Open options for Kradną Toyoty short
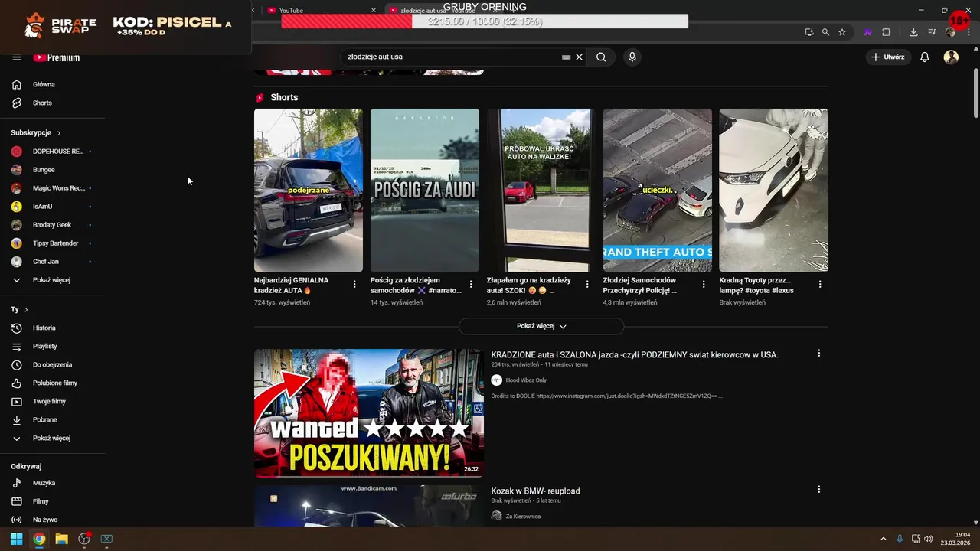Screen dimensions: 980x551 pos(820,285)
